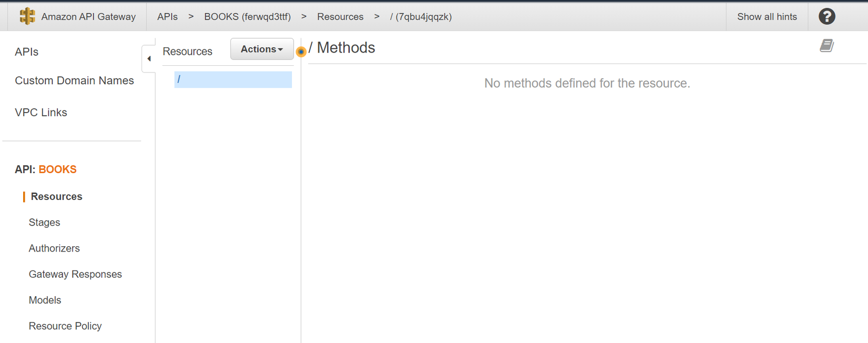The image size is (868, 343).
Task: Navigate to APIs via breadcrumb
Action: point(167,16)
